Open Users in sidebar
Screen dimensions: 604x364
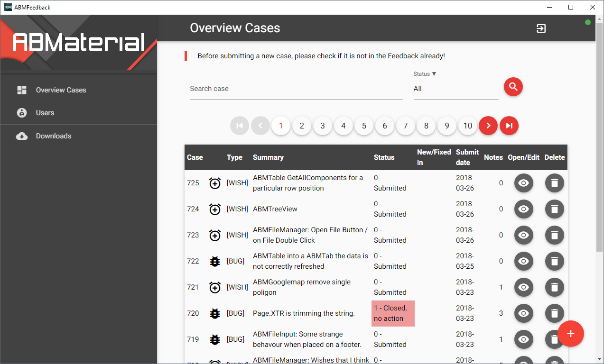coord(78,113)
